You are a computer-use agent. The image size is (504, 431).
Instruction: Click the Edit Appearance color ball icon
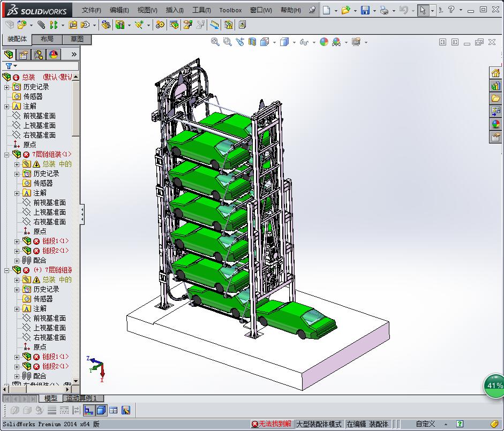[x=324, y=42]
